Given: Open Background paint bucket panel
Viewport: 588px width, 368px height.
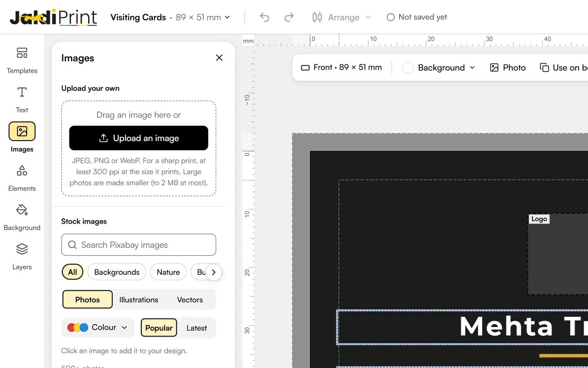Looking at the screenshot, I should tap(22, 218).
